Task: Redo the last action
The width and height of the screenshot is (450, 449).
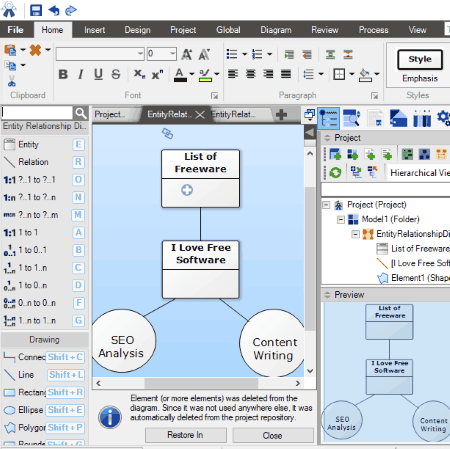Action: (71, 10)
